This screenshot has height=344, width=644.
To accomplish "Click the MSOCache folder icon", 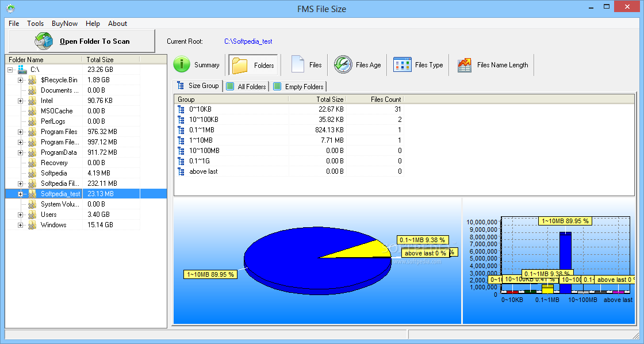I will (32, 111).
